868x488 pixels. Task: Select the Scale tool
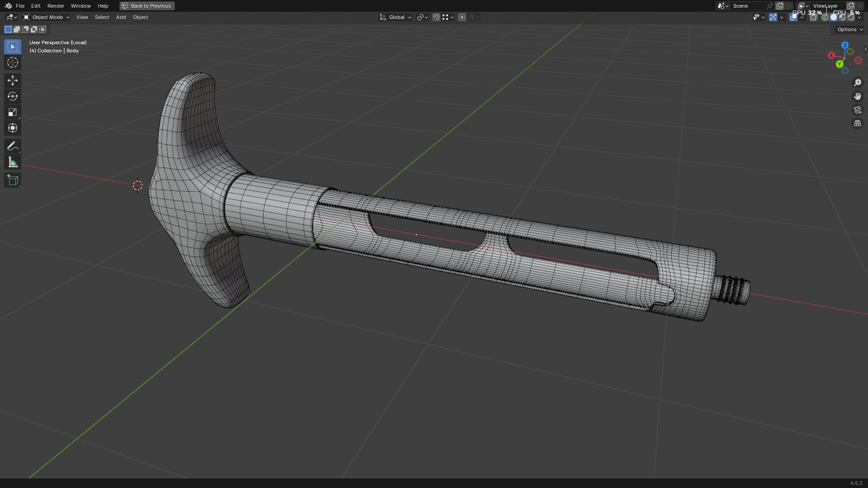(13, 112)
